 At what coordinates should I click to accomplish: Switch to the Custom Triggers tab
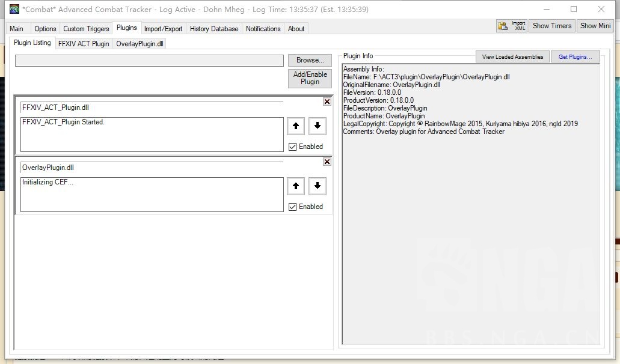pos(86,29)
